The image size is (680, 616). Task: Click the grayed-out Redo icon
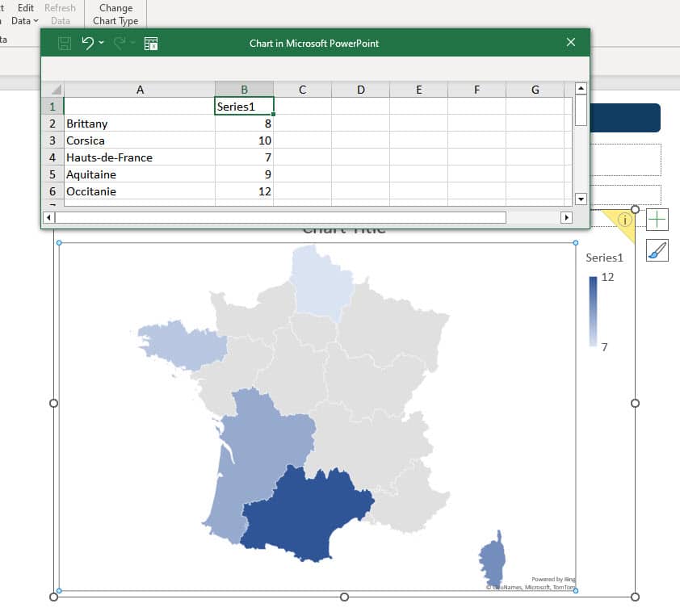[x=118, y=43]
